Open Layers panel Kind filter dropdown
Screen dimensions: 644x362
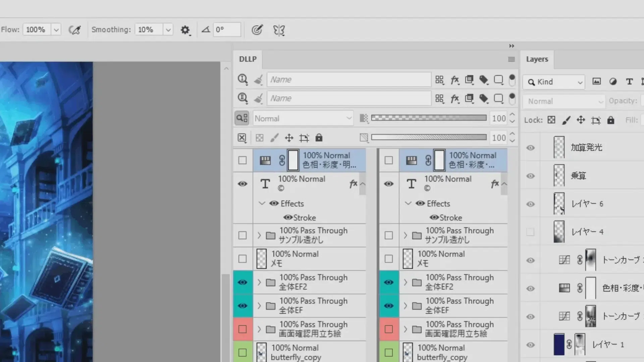(x=554, y=82)
